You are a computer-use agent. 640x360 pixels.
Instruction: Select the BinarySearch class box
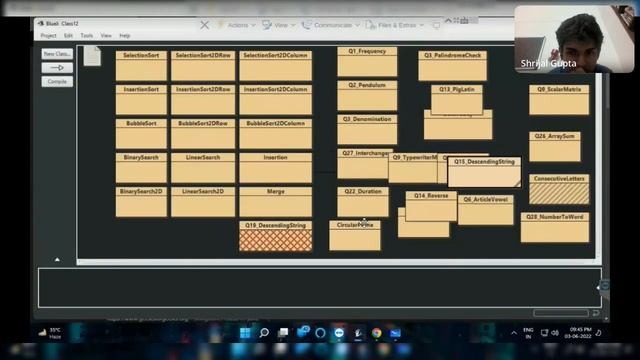[x=141, y=168]
